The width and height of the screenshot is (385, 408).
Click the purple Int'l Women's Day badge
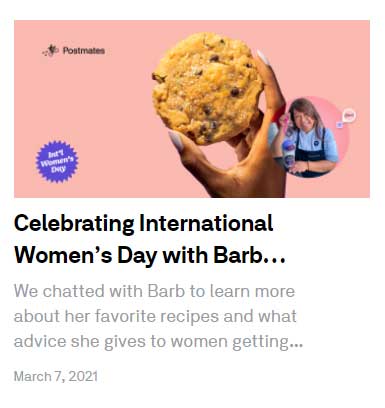pyautogui.click(x=57, y=162)
